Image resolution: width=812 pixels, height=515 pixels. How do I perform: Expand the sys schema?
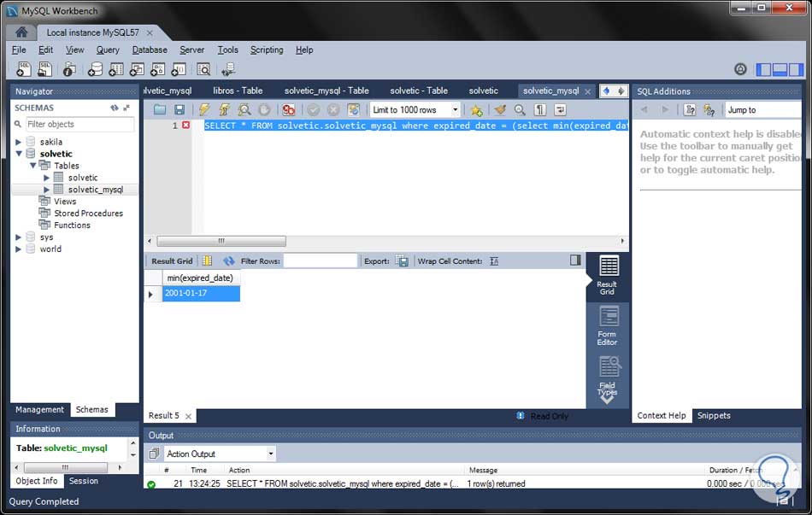pos(19,237)
